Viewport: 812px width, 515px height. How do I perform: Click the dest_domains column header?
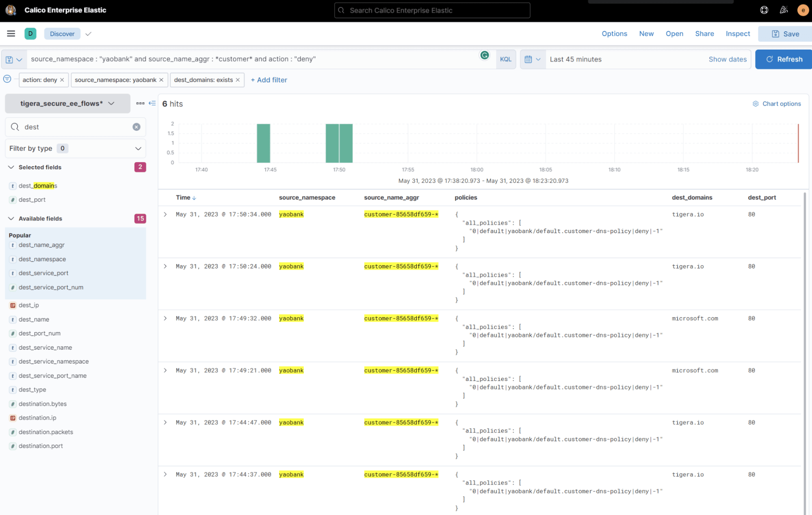coord(692,198)
